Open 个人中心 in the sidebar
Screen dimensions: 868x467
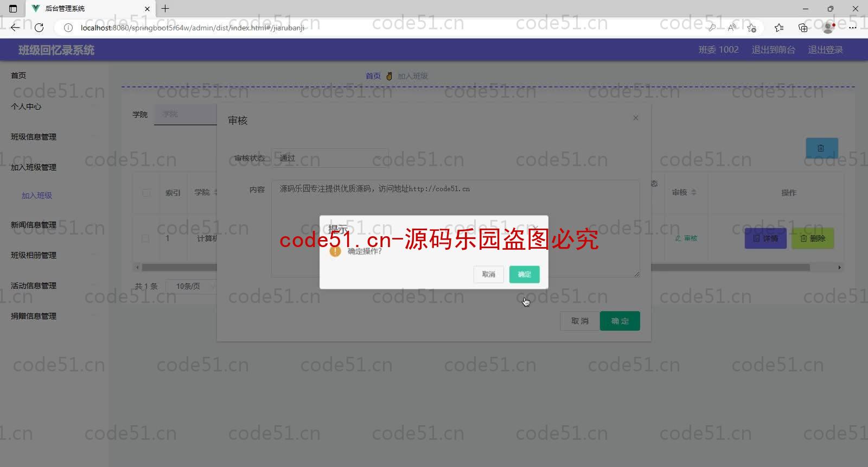(26, 106)
